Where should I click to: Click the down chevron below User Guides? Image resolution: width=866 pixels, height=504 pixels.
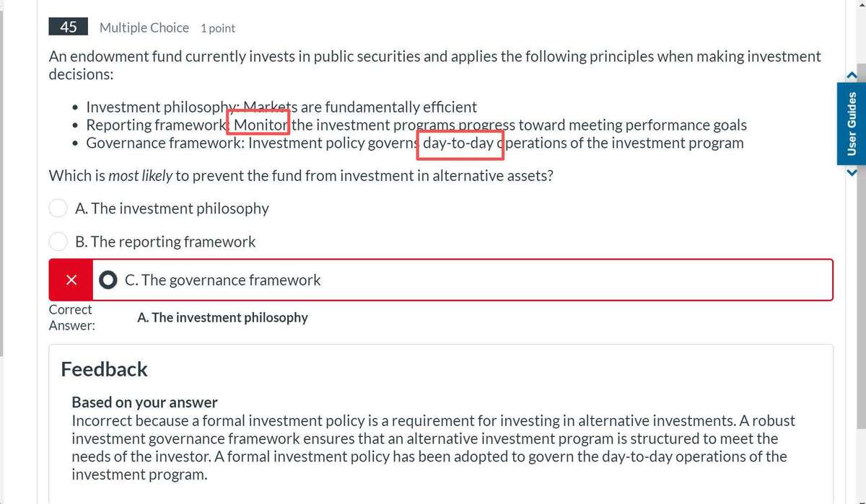coord(851,172)
